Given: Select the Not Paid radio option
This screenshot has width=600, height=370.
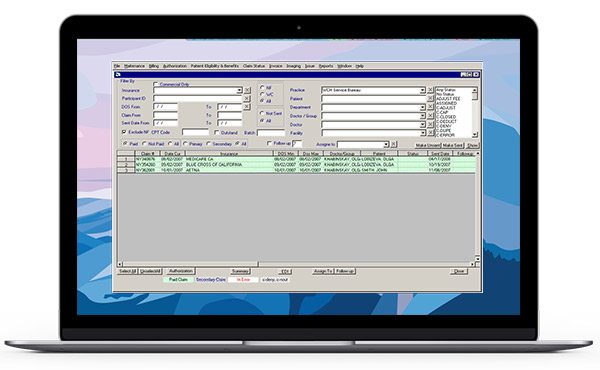Looking at the screenshot, I should (144, 144).
